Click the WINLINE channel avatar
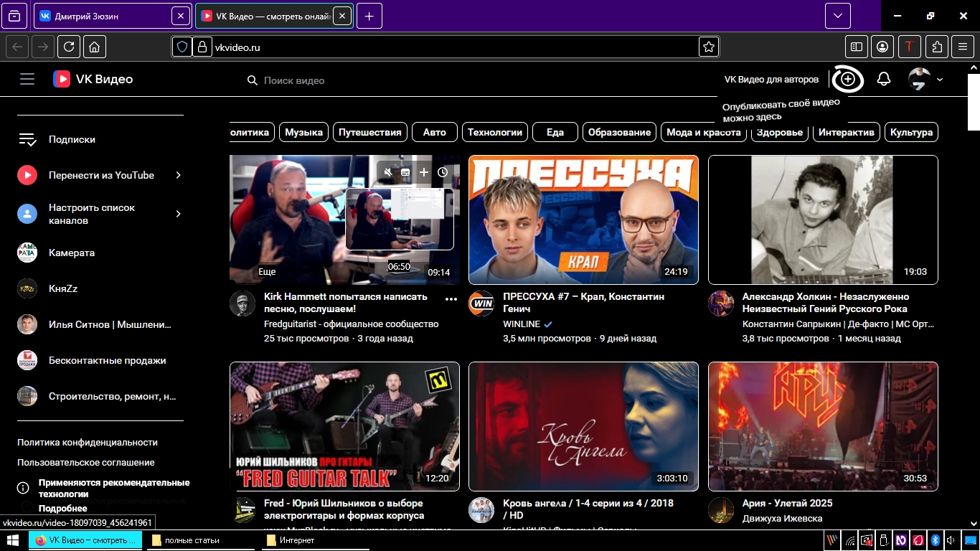 tap(481, 303)
